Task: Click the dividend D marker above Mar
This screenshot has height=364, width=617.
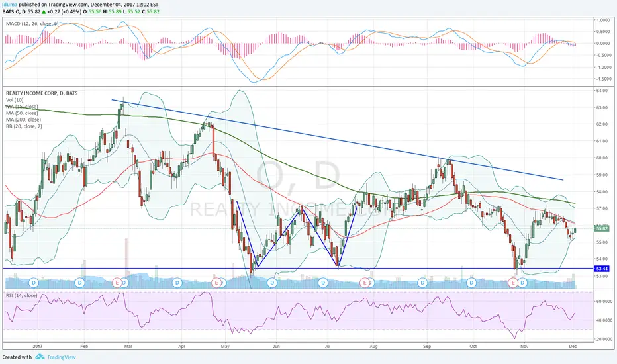Action: pos(124,283)
